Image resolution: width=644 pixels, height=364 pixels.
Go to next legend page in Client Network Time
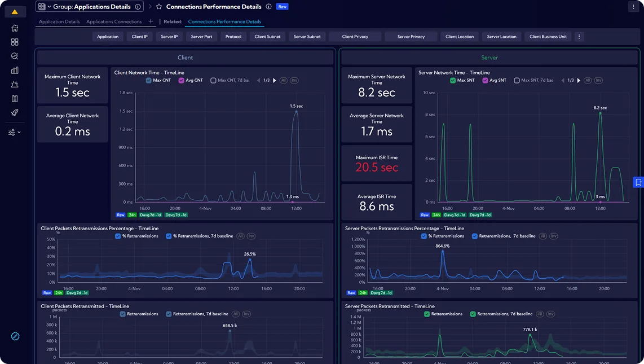275,81
